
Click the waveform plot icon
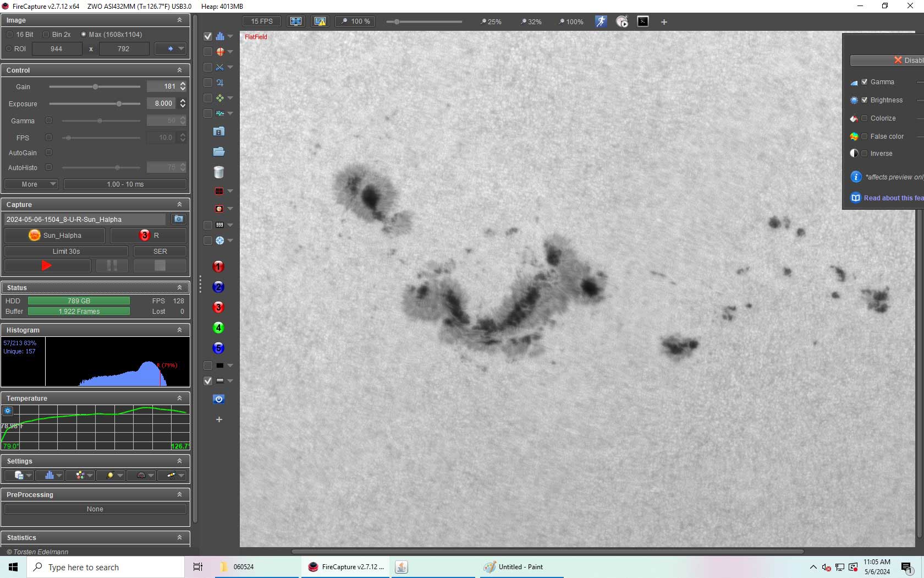pyautogui.click(x=220, y=113)
